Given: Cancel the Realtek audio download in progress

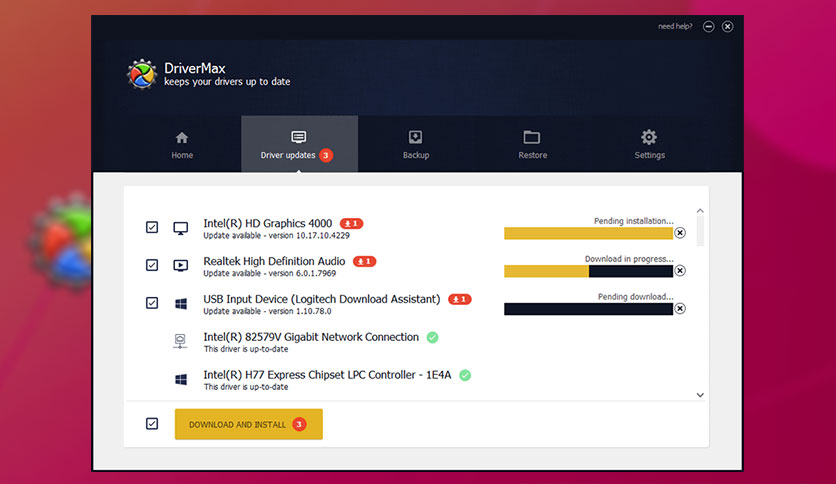Looking at the screenshot, I should (680, 271).
